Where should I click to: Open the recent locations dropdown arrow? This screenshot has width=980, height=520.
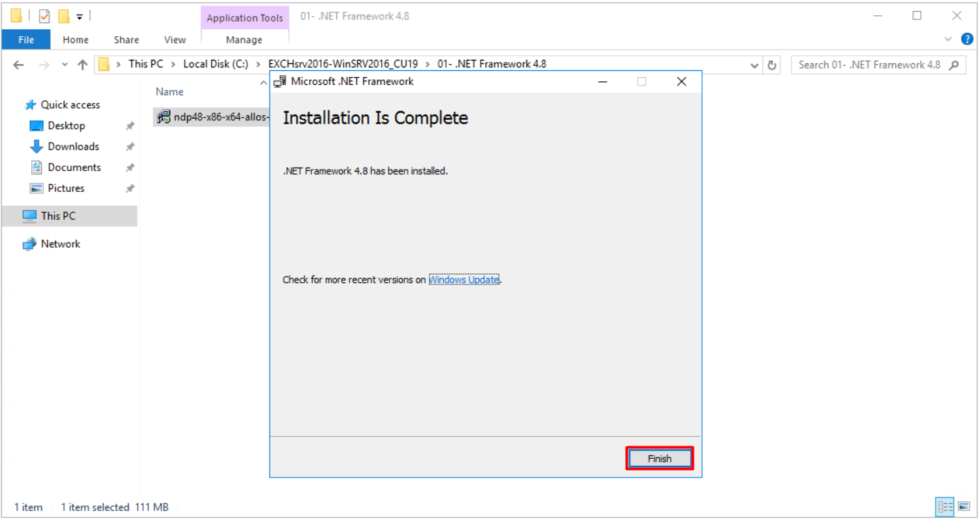(65, 65)
